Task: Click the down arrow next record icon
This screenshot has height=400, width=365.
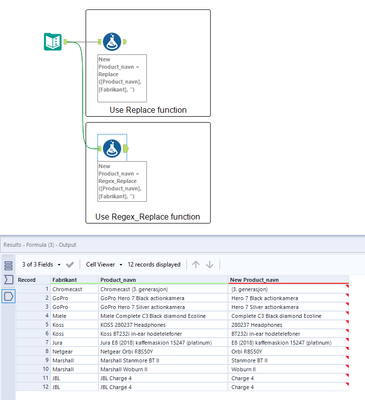Action: (x=210, y=265)
